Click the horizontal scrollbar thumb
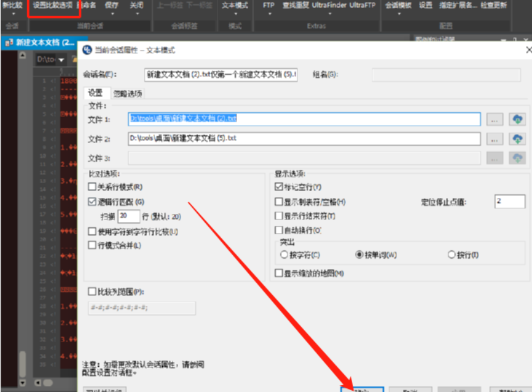This screenshot has height=392, width=532. tap(48, 383)
